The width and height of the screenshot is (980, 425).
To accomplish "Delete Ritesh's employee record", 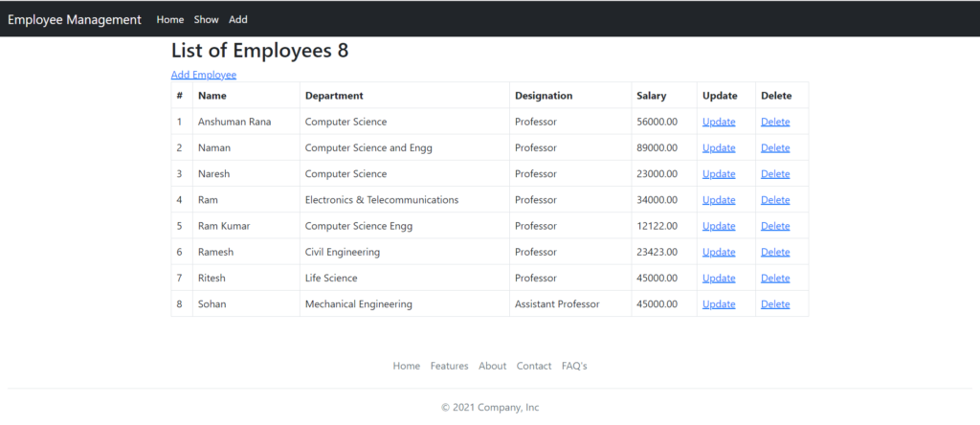I will tap(775, 279).
